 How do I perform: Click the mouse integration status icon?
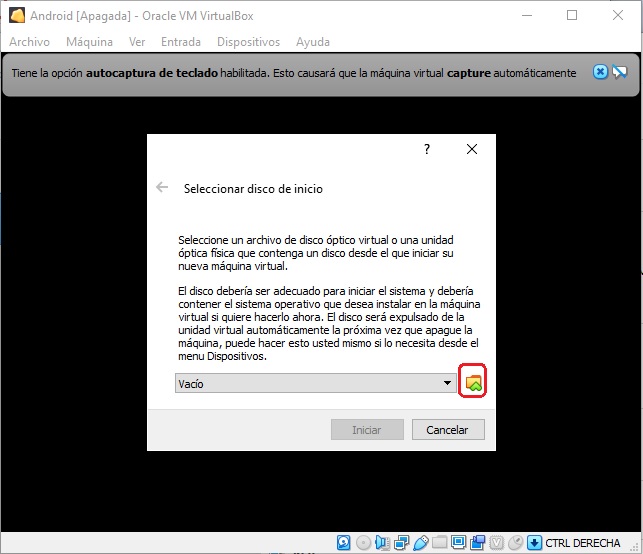point(515,543)
